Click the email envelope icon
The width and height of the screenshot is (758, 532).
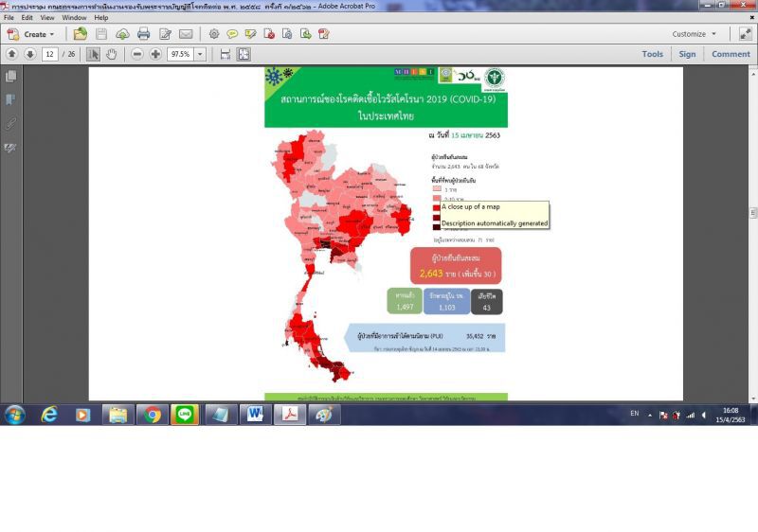point(186,34)
